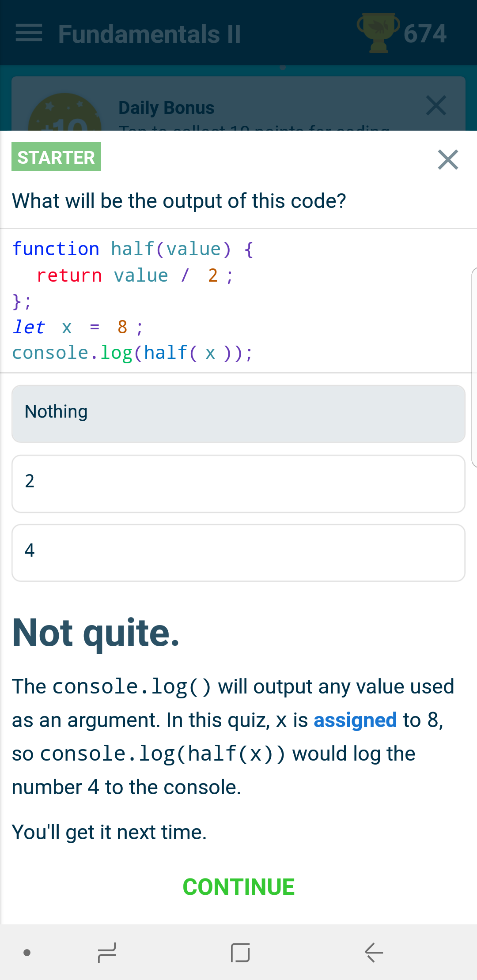This screenshot has width=477, height=980.
Task: Tap the Fundamentals II title
Action: pyautogui.click(x=150, y=34)
